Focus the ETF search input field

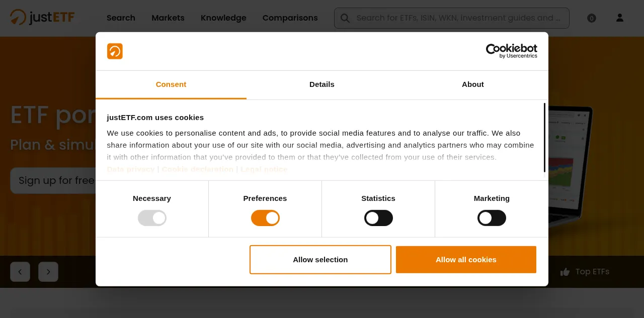tap(452, 18)
